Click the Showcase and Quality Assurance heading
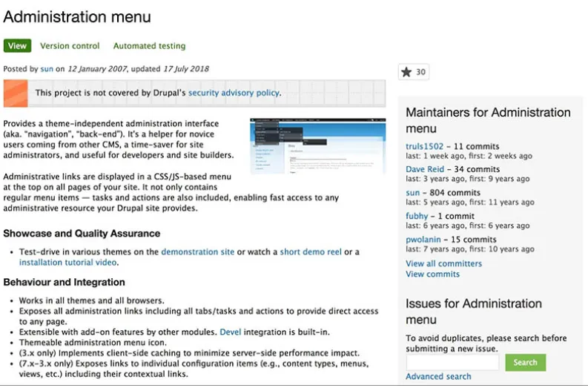The height and width of the screenshot is (388, 588). click(82, 234)
